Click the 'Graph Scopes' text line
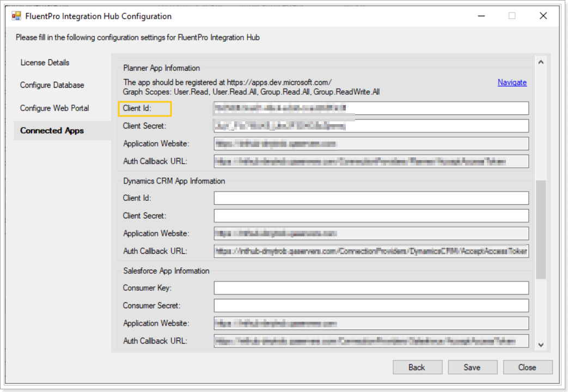Image resolution: width=568 pixels, height=392 pixels. [251, 92]
